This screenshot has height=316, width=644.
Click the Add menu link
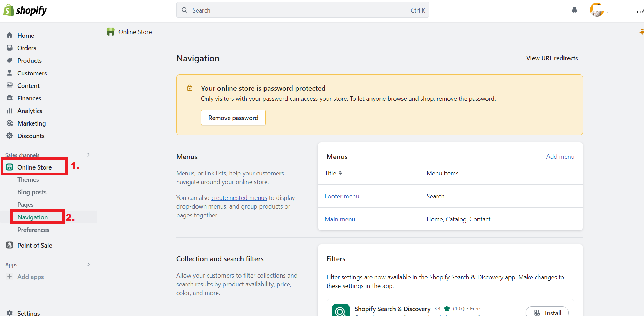[560, 157]
